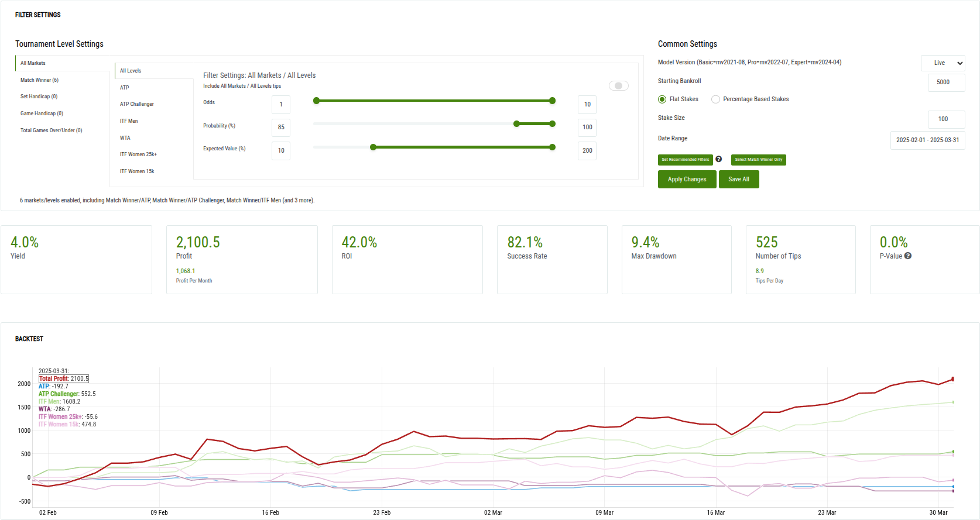Click Set Recommended Filters button

685,160
